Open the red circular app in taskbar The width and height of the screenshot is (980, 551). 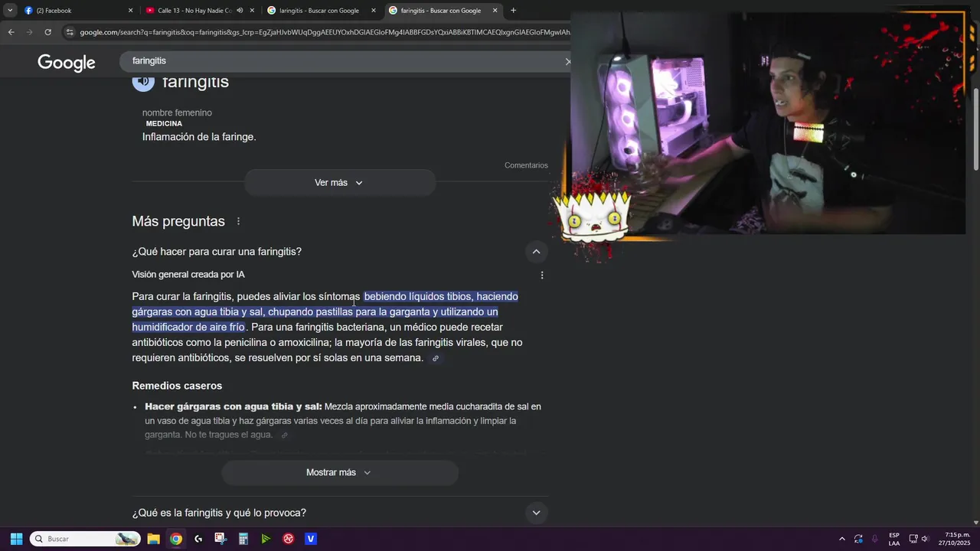click(x=289, y=539)
